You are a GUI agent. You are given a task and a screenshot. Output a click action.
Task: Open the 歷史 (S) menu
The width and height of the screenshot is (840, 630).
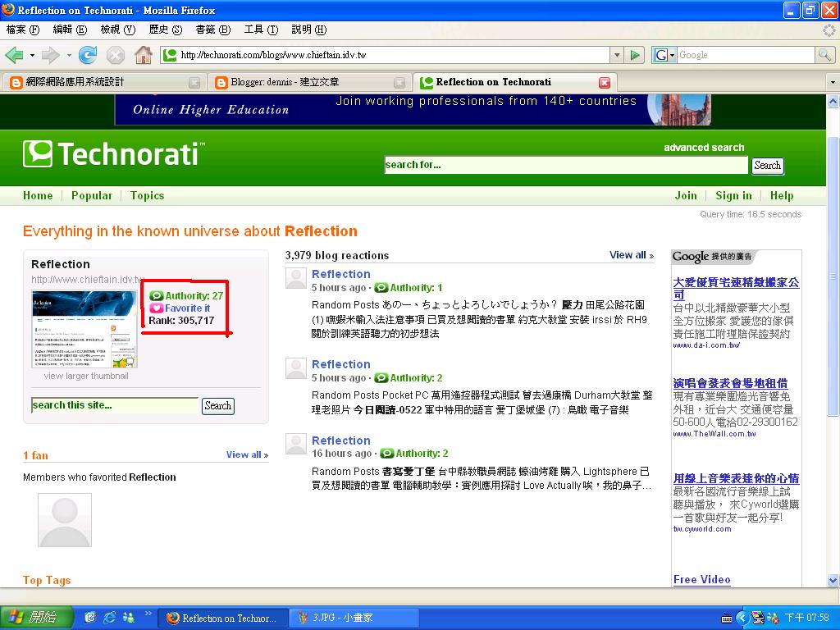pos(166,30)
